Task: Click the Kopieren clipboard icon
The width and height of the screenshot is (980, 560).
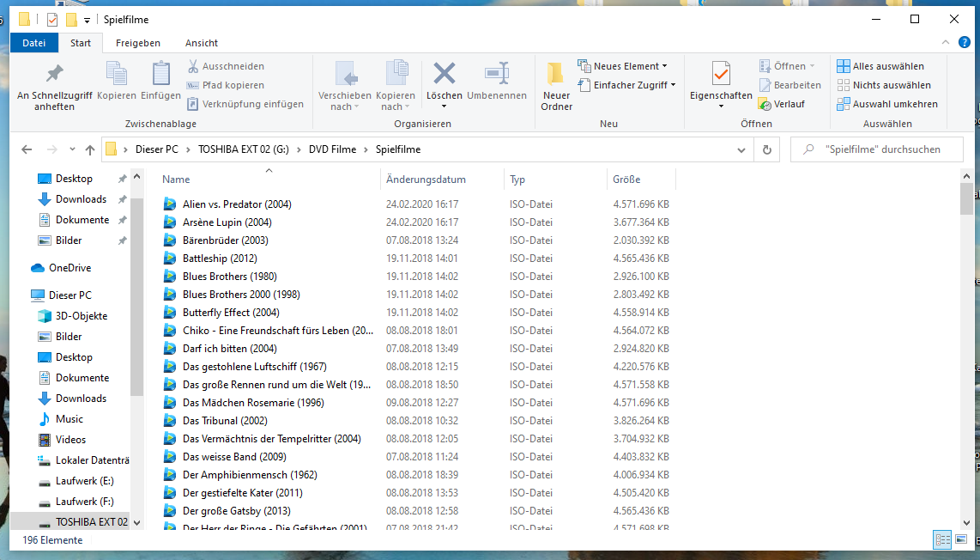Action: point(117,74)
